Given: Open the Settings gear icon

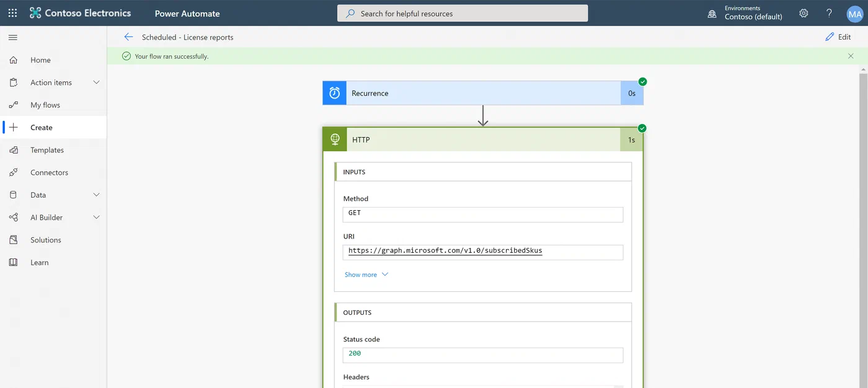Looking at the screenshot, I should pyautogui.click(x=804, y=13).
